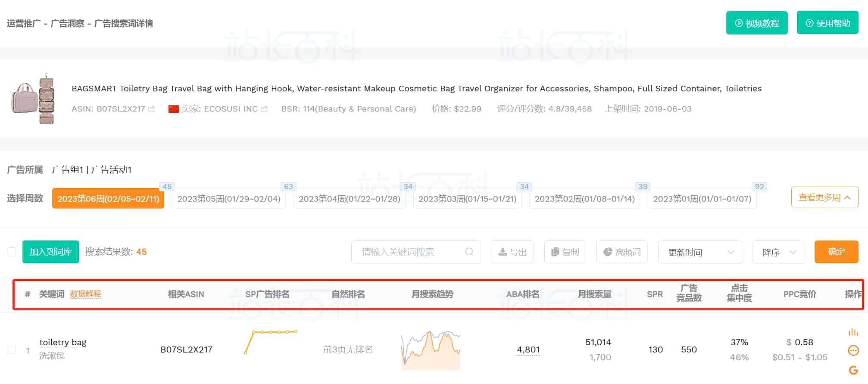Screen dimensions: 868x384
Task: Open the 更新时间 sort field dropdown
Action: coord(699,252)
